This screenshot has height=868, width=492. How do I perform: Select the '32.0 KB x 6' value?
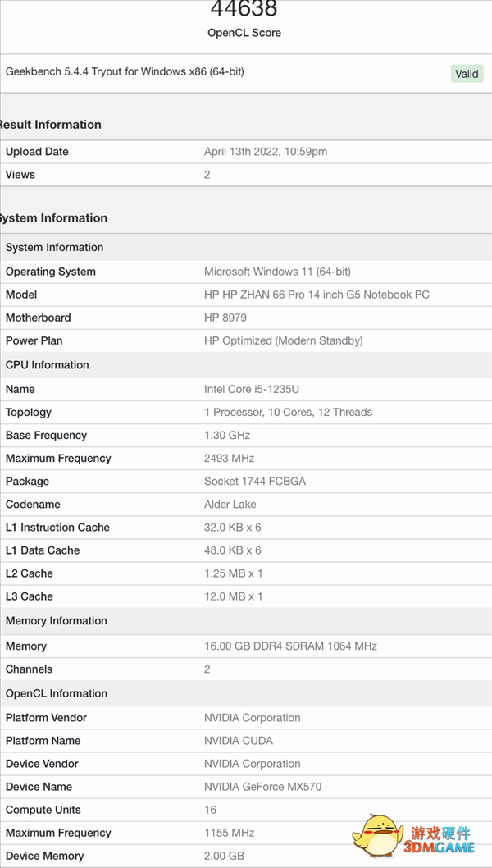coord(232,528)
